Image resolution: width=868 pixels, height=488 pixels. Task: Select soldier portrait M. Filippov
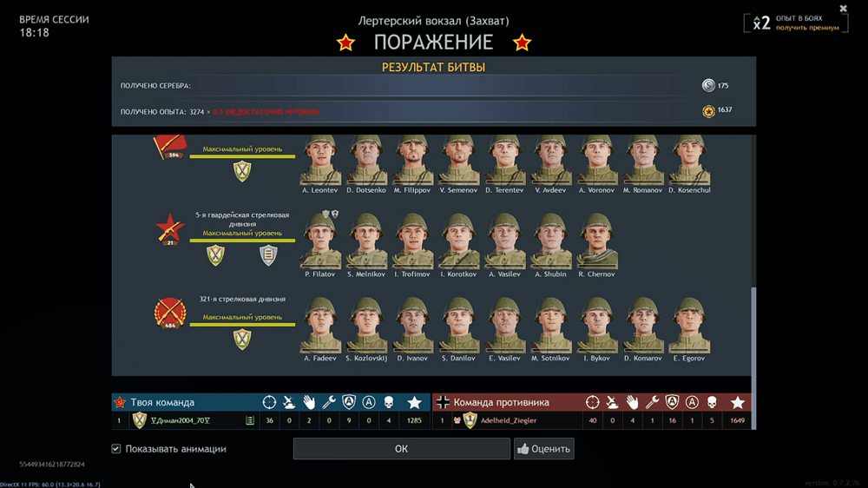(411, 160)
